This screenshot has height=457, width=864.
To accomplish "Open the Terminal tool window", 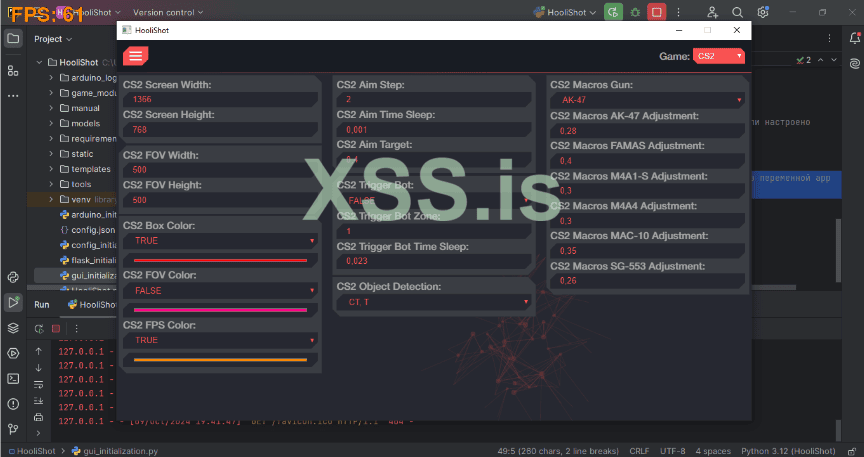I will 13,379.
